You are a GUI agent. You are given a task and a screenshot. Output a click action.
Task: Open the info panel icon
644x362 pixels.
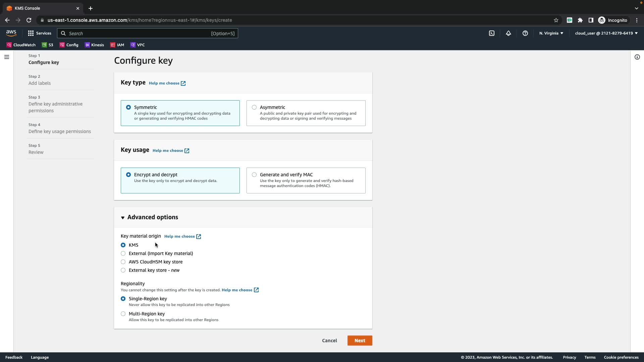tap(637, 57)
